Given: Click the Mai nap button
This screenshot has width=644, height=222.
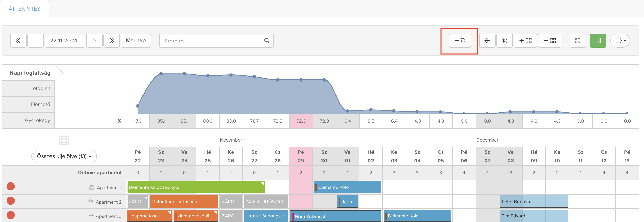Looking at the screenshot, I should point(136,41).
